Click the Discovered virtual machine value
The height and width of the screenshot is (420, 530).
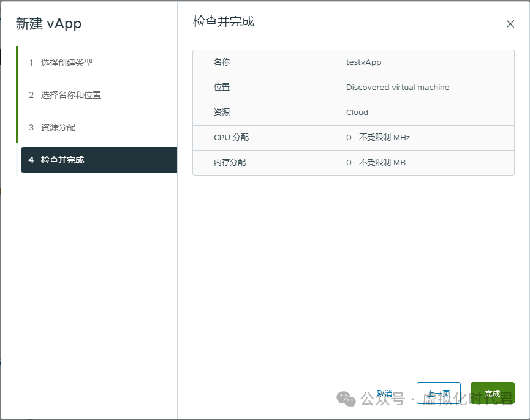coord(398,87)
